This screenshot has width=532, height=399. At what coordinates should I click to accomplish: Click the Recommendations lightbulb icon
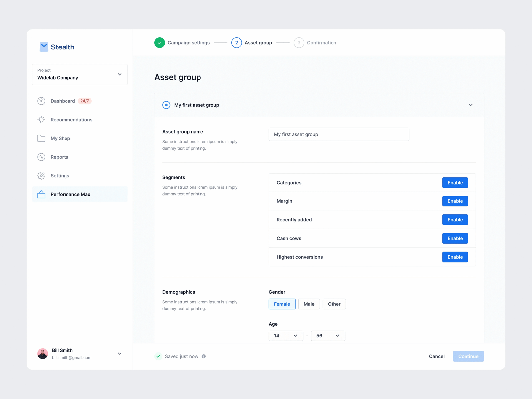41,120
